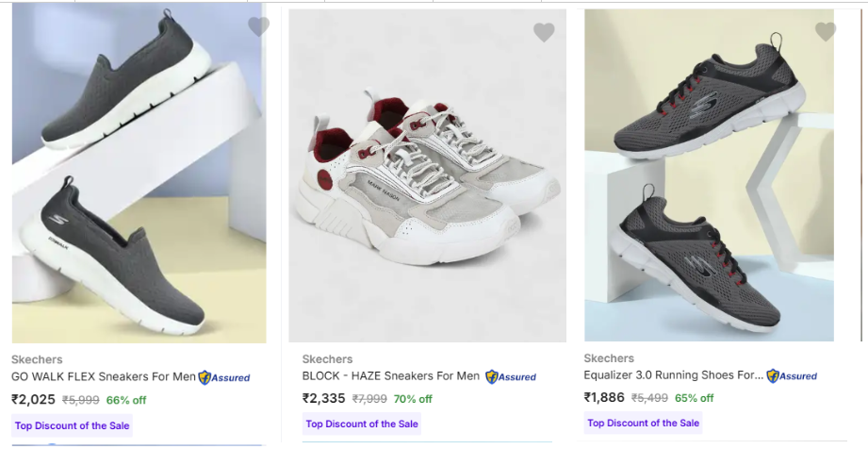The width and height of the screenshot is (868, 449).
Task: Toggle wishlist heart on BLOCK - HAZE sneakers
Action: (x=544, y=33)
